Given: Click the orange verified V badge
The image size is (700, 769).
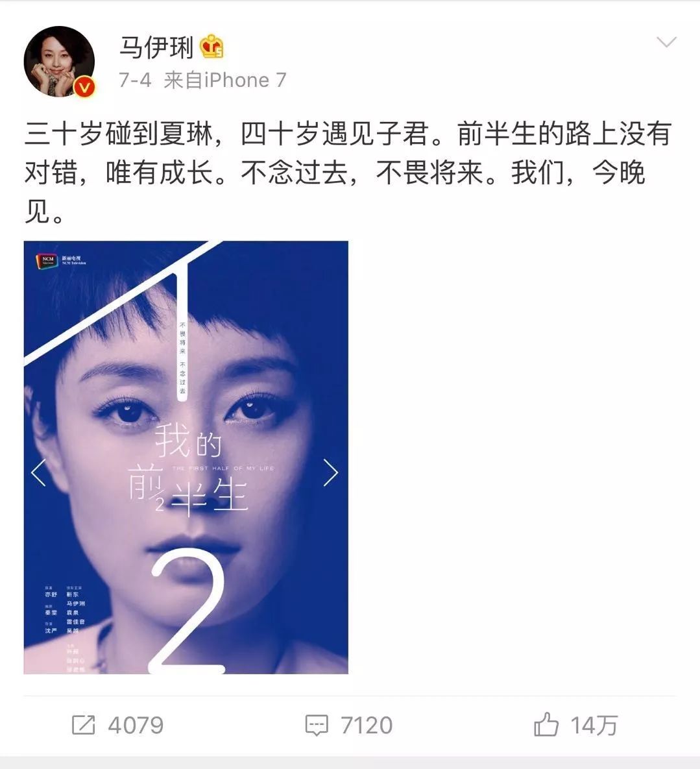Looking at the screenshot, I should (x=85, y=88).
